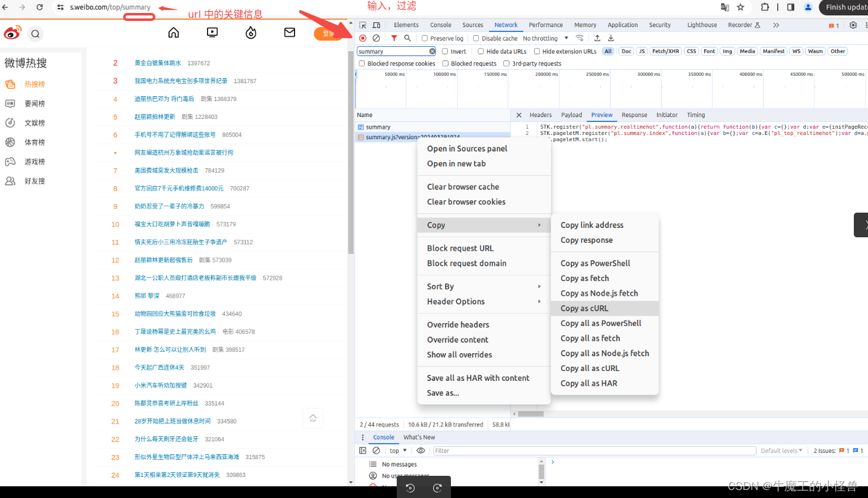Clear the network log
The width and height of the screenshot is (868, 498).
coord(376,38)
